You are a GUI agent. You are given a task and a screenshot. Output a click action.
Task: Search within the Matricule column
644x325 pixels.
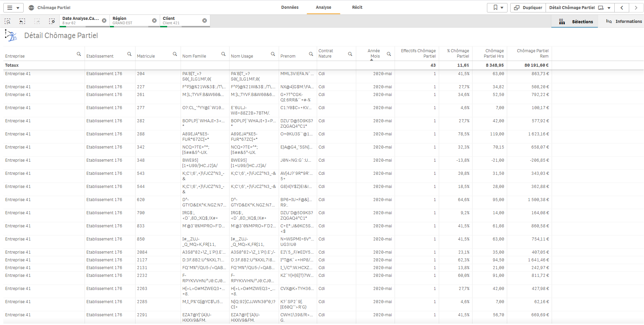175,54
